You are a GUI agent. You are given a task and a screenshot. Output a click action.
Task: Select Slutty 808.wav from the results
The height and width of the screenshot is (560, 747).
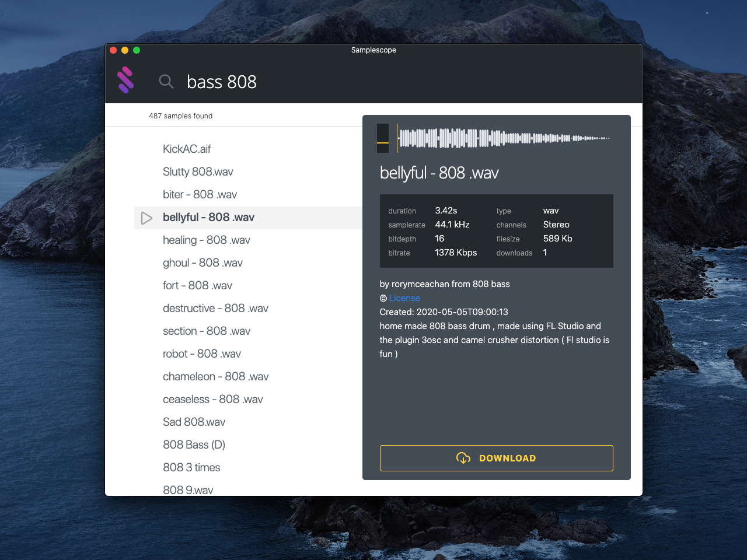pos(197,171)
